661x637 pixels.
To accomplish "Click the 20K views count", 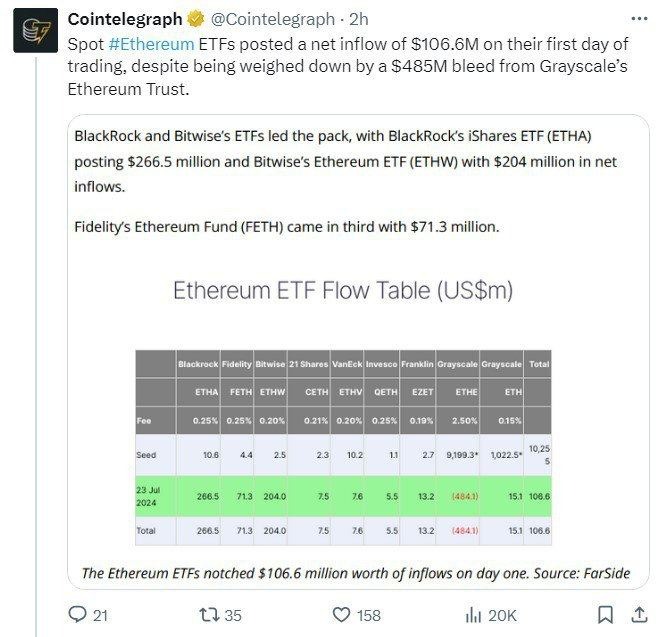I will tap(502, 615).
